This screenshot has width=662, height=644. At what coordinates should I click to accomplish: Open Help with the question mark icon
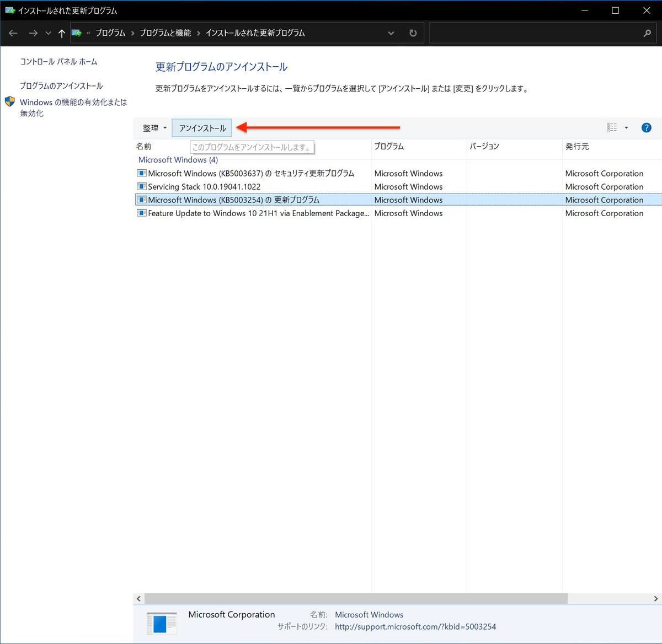click(647, 128)
